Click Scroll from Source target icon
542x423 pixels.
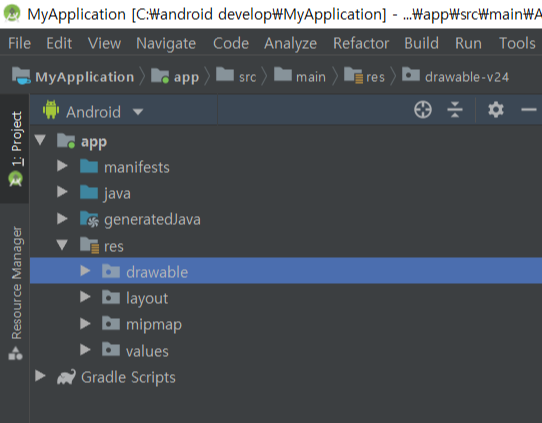click(x=423, y=110)
